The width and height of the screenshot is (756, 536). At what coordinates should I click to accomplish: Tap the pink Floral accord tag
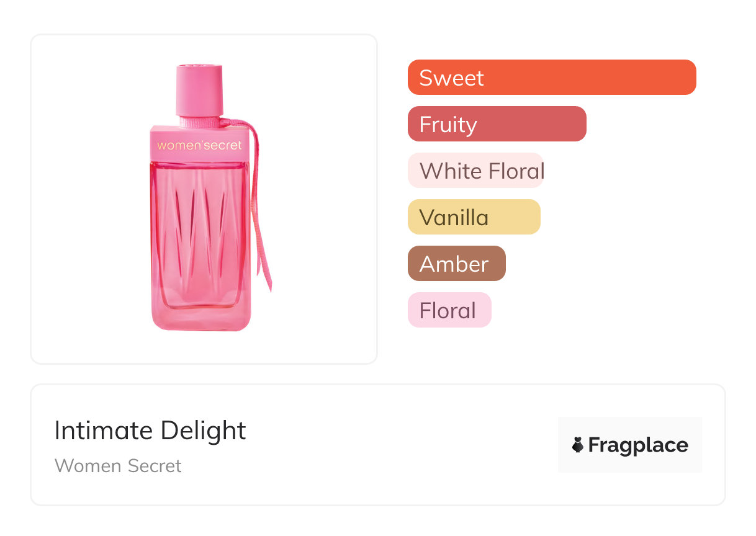449,310
